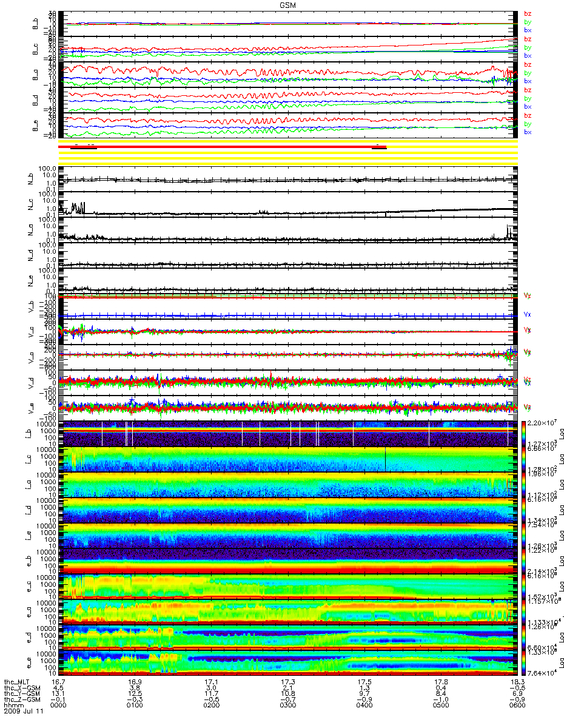Image resolution: width=564 pixels, height=728 pixels.
Task: Click the MLT value 17.5
Action: 364,682
